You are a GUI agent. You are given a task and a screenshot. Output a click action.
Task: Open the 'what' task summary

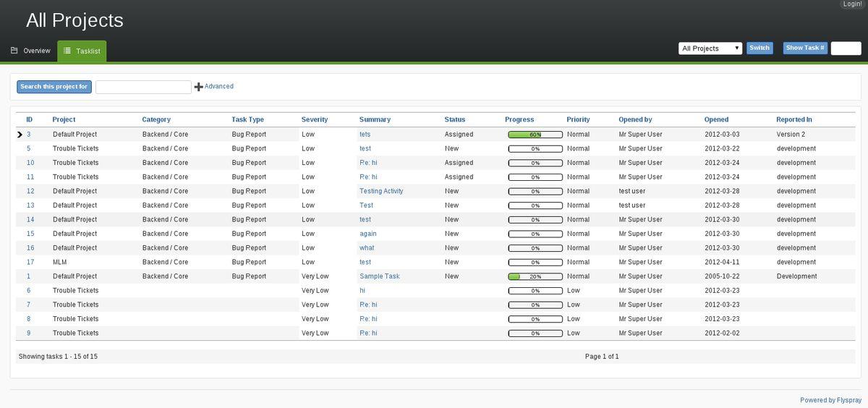pos(367,247)
